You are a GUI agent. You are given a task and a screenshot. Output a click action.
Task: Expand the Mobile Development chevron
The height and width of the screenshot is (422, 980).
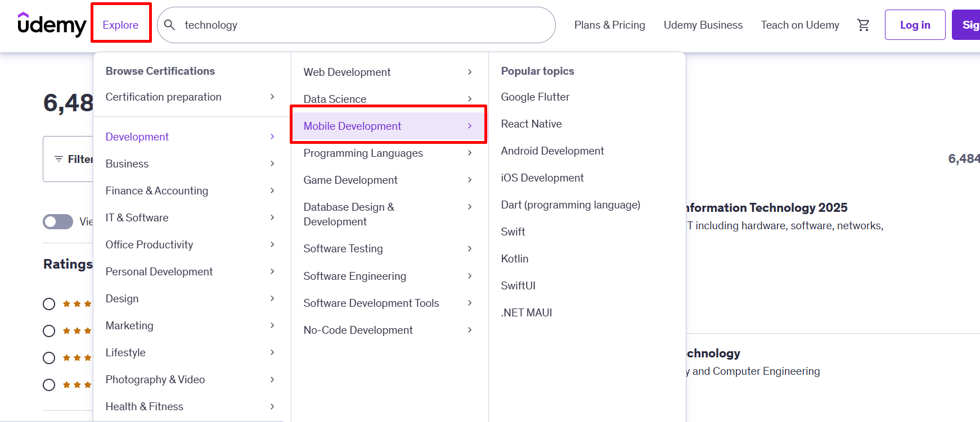tap(470, 126)
